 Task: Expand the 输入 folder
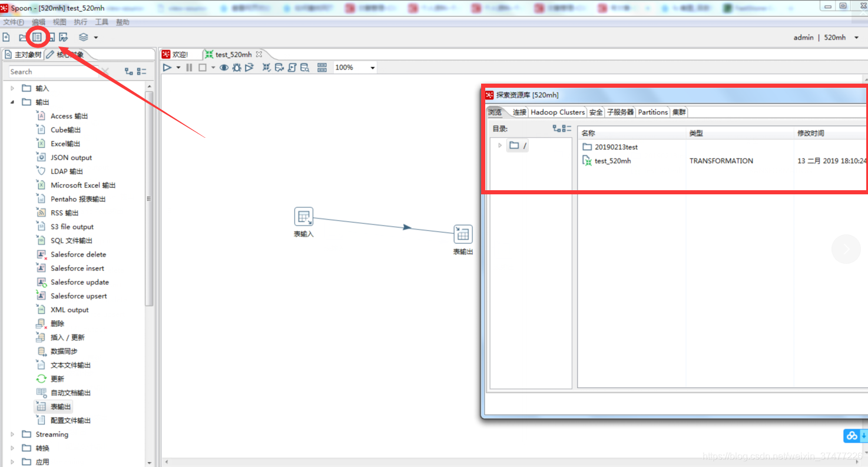coord(12,88)
